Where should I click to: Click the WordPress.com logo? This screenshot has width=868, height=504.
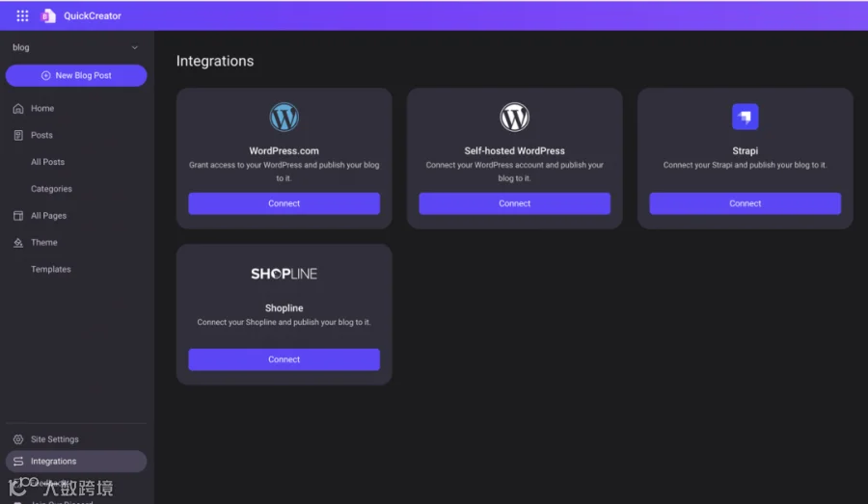point(284,118)
